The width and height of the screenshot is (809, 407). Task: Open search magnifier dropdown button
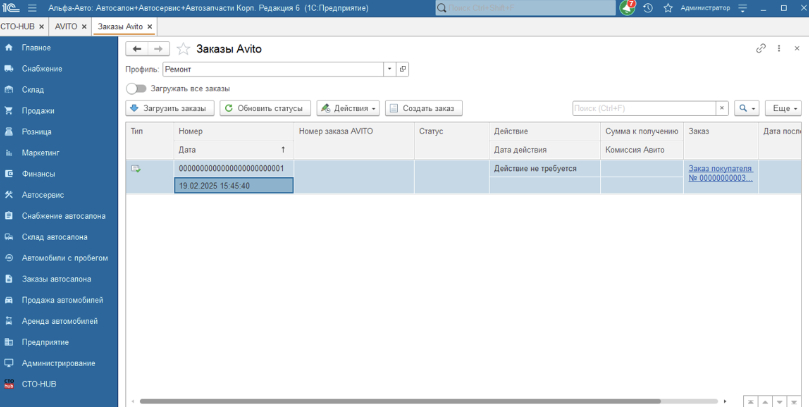pyautogui.click(x=747, y=108)
